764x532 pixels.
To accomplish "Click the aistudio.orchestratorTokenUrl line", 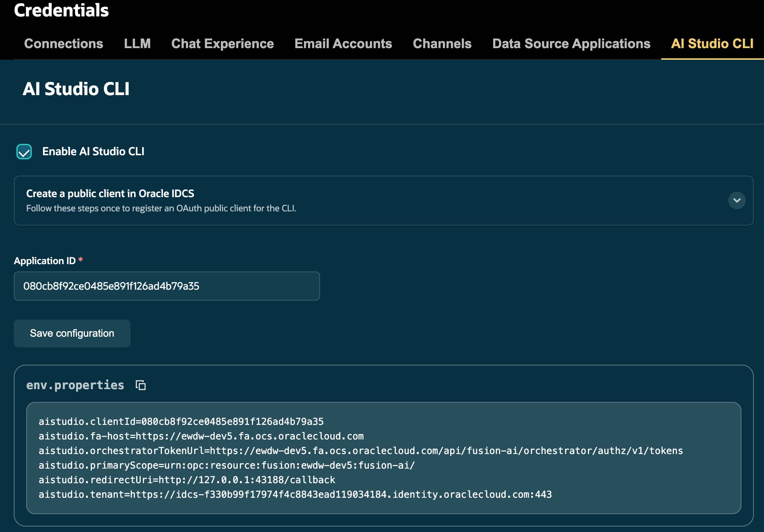I will click(x=361, y=451).
